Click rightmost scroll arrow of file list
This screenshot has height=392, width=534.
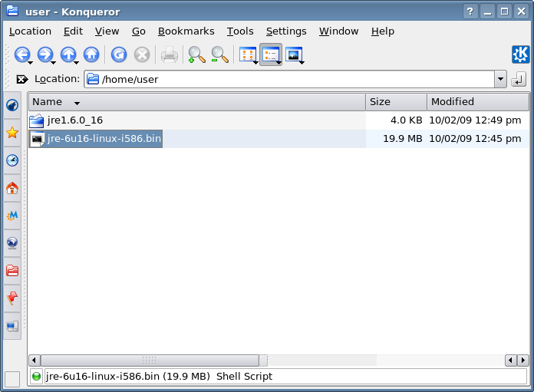(523, 361)
